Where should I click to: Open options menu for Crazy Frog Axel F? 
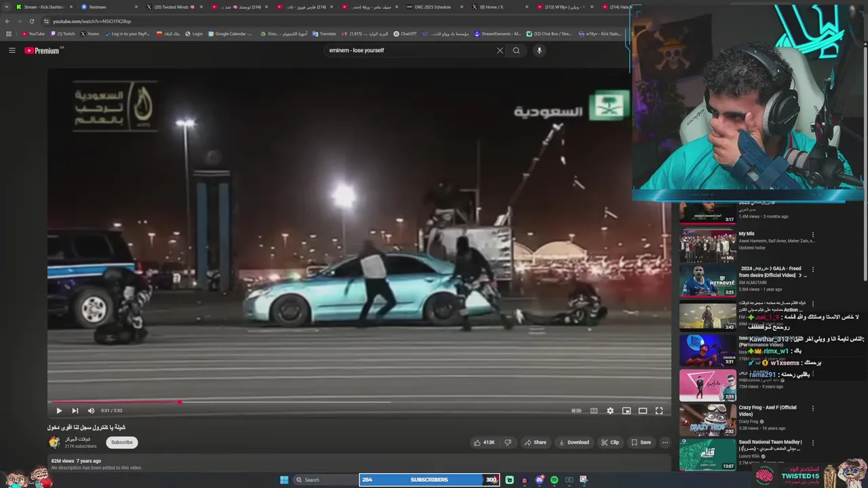813,409
